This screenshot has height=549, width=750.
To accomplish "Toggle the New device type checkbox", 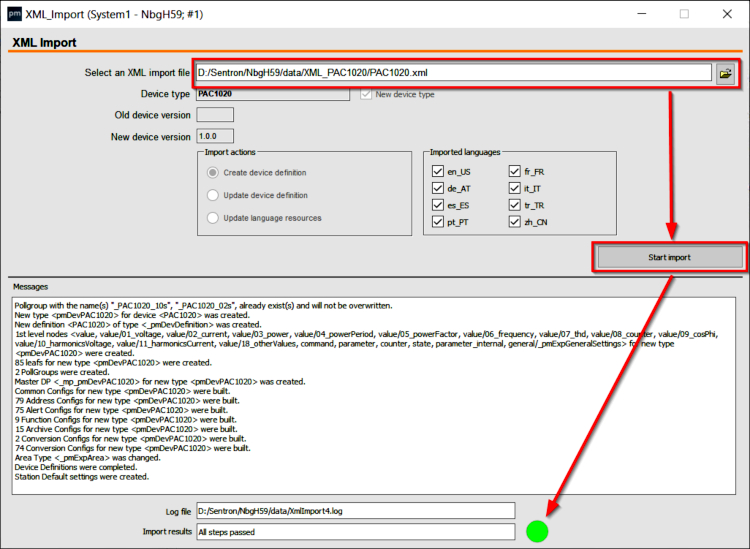I will click(x=366, y=94).
